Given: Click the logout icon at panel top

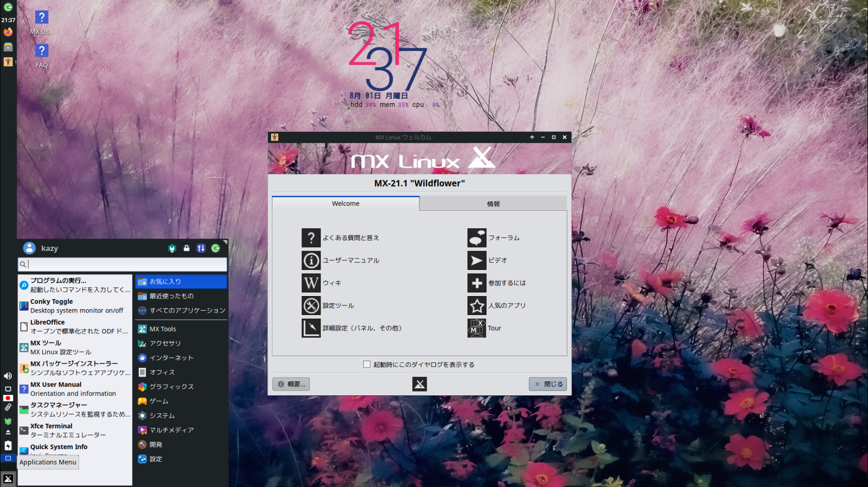Looking at the screenshot, I should pos(8,7).
